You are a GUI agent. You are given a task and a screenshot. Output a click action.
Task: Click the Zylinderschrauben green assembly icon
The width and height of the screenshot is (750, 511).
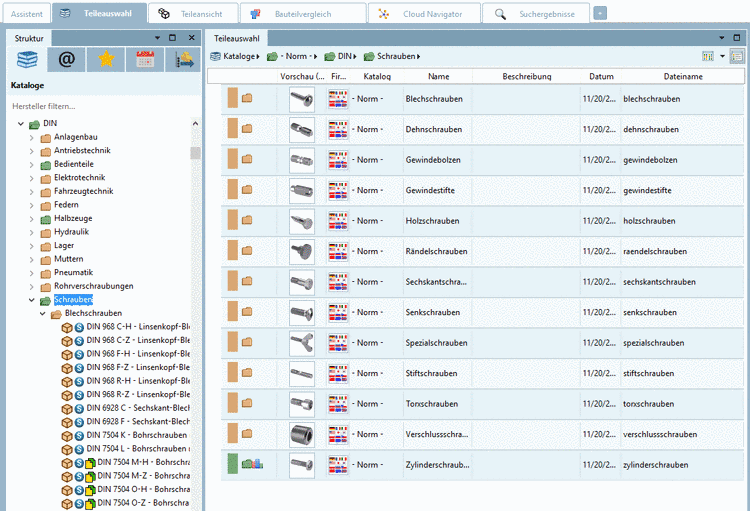pyautogui.click(x=252, y=464)
